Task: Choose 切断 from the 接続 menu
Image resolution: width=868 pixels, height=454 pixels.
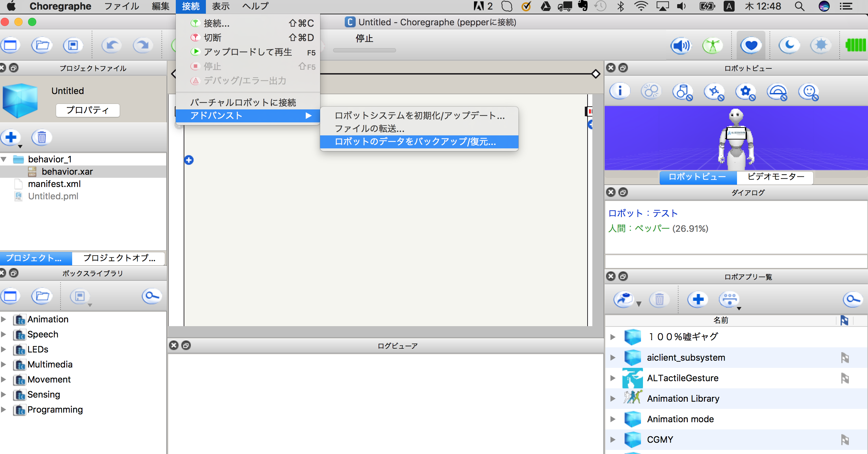Action: [x=248, y=37]
